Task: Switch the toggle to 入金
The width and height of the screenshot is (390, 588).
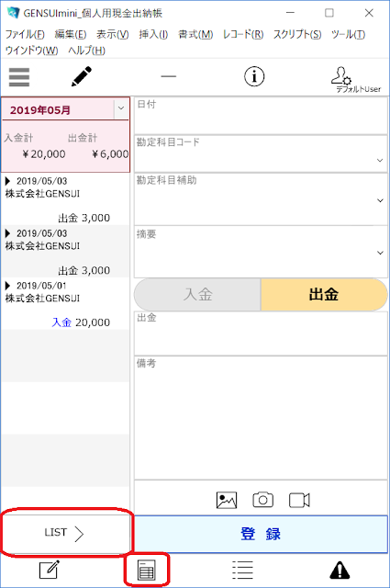Action: pos(197,294)
